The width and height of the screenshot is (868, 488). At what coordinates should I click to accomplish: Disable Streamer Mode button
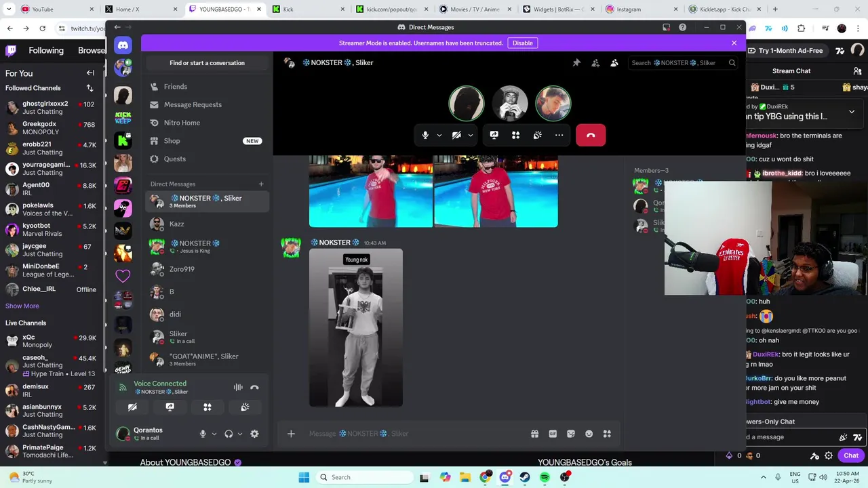click(522, 43)
